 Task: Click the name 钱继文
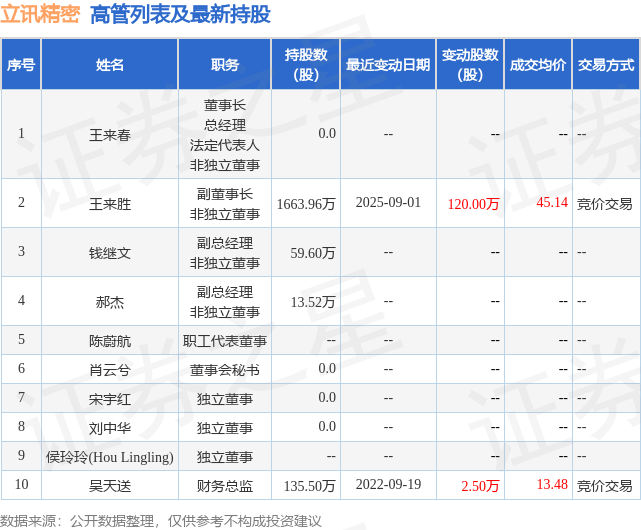(110, 253)
